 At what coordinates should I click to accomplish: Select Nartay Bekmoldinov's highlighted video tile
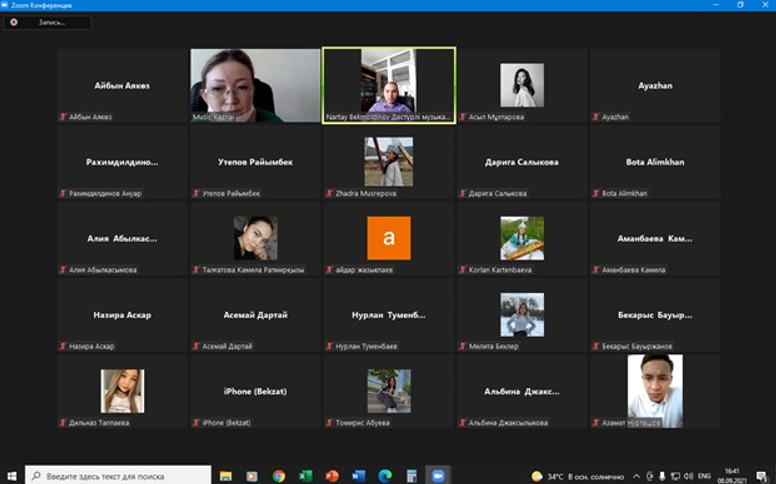pyautogui.click(x=389, y=85)
